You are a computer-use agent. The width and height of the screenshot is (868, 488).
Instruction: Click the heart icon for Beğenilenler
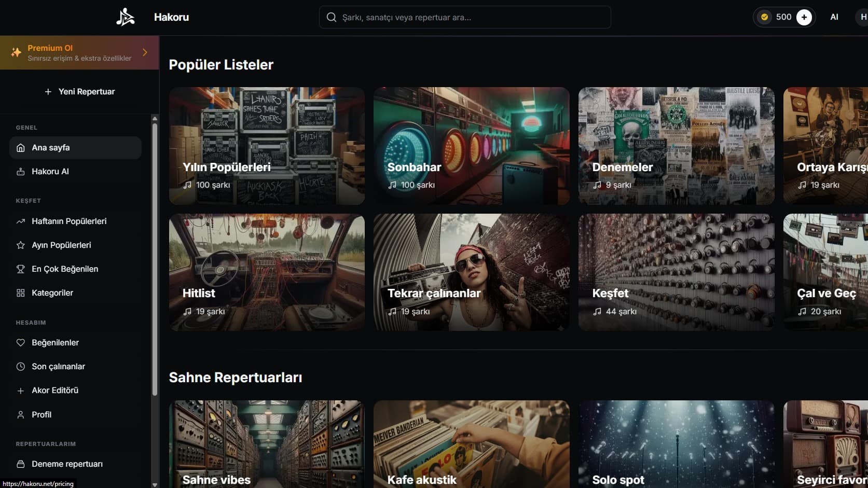pos(21,343)
